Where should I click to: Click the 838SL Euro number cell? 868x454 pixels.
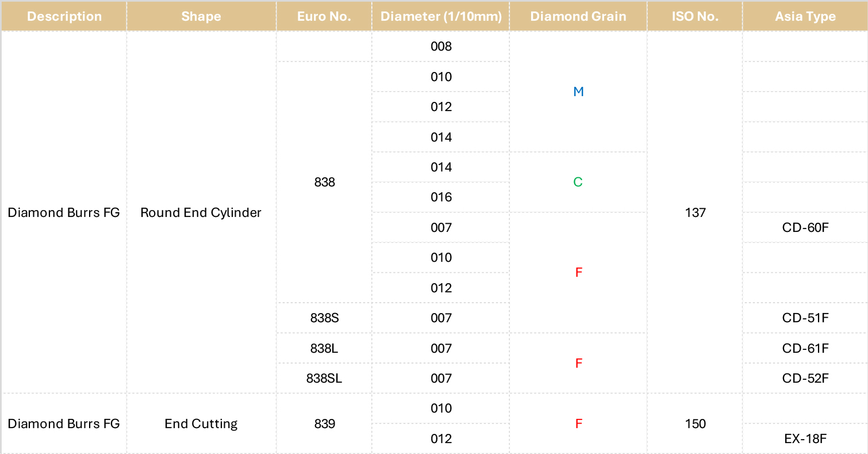click(x=324, y=378)
